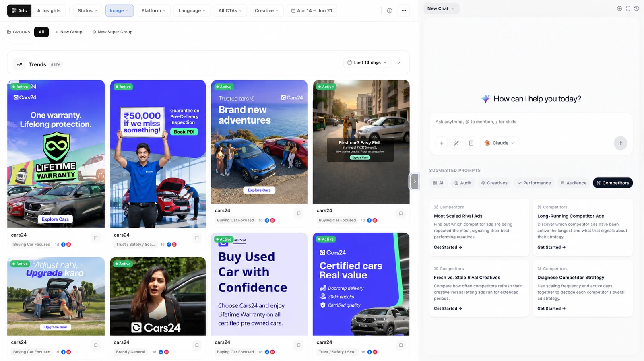644x361 pixels.
Task: Open the Claude model selector
Action: 499,143
